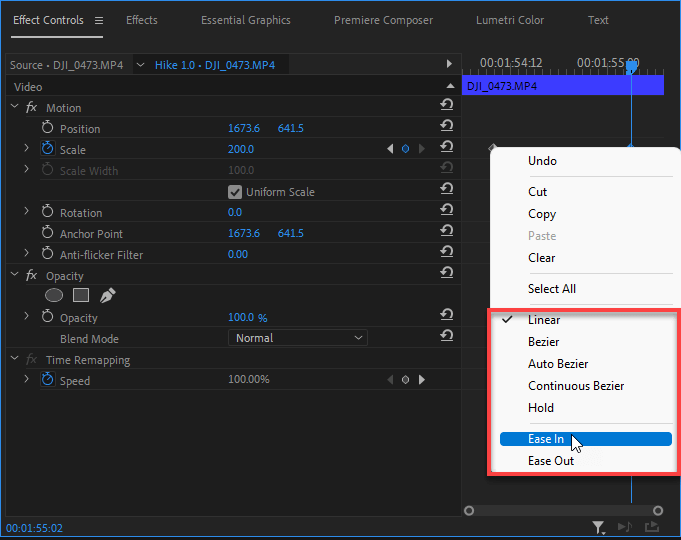Select the free draw bezier pen mask
This screenshot has width=681, height=540.
pyautogui.click(x=107, y=295)
